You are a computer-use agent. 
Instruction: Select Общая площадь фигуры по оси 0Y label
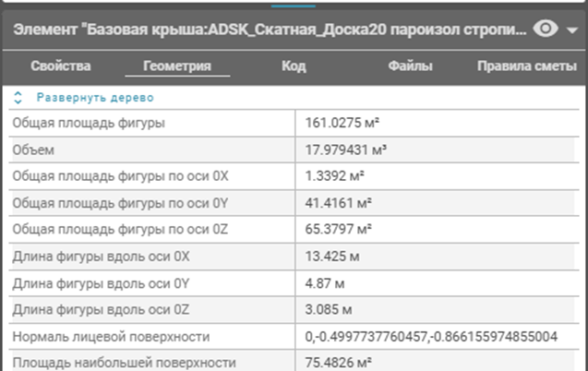point(120,203)
